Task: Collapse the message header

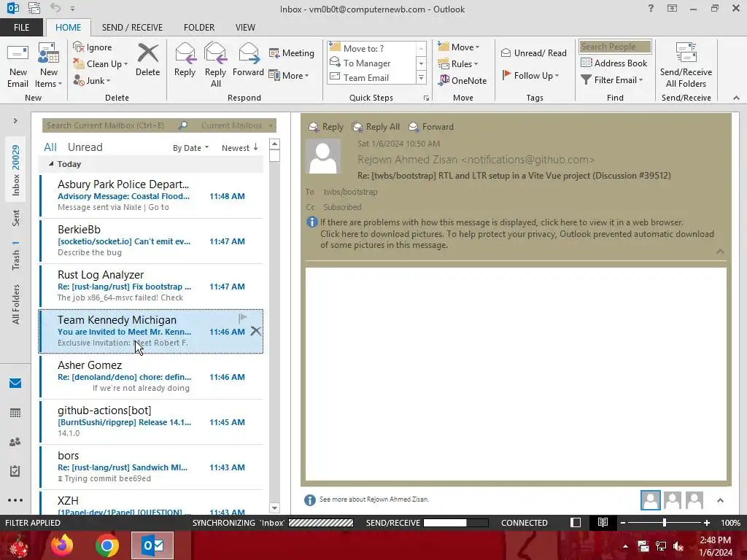Action: pyautogui.click(x=720, y=252)
